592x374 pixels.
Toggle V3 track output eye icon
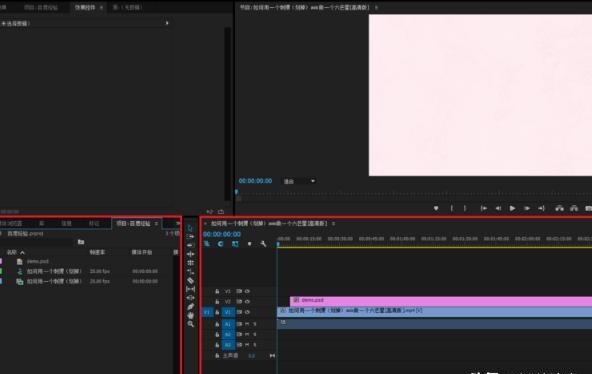[247, 291]
